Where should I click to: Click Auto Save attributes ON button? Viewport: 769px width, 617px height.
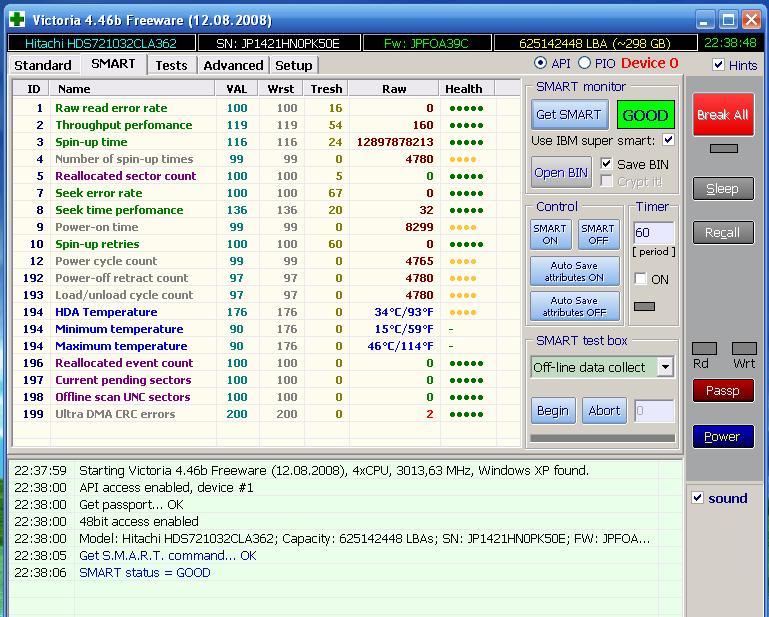574,271
